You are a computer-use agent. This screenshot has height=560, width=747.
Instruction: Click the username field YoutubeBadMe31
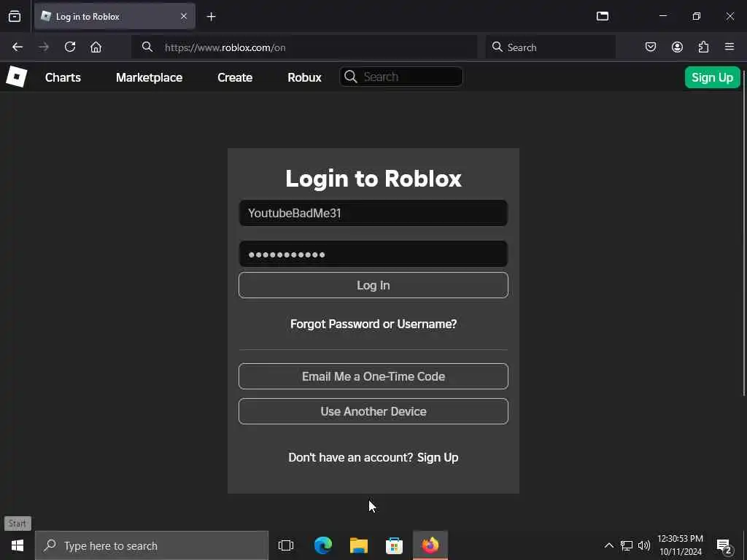tap(373, 213)
